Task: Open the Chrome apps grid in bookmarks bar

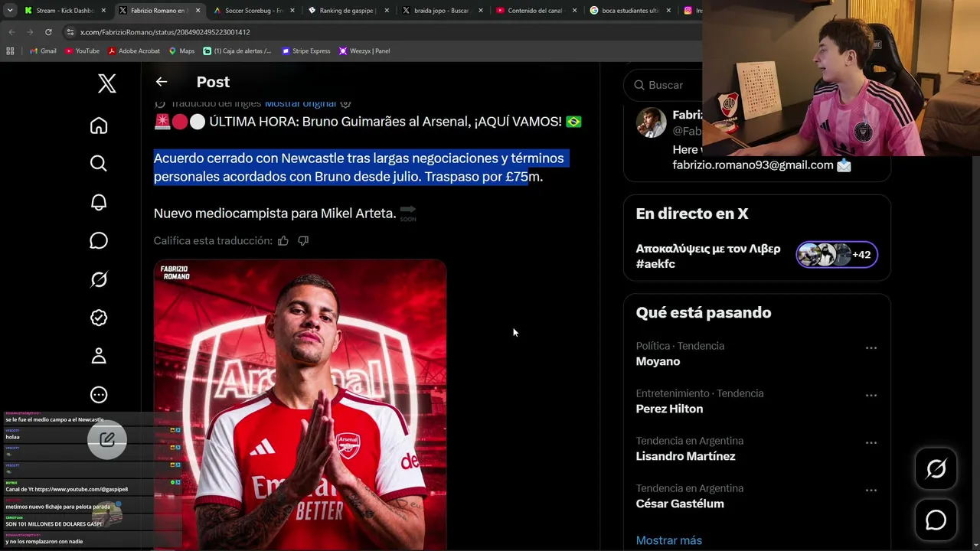Action: pos(10,51)
